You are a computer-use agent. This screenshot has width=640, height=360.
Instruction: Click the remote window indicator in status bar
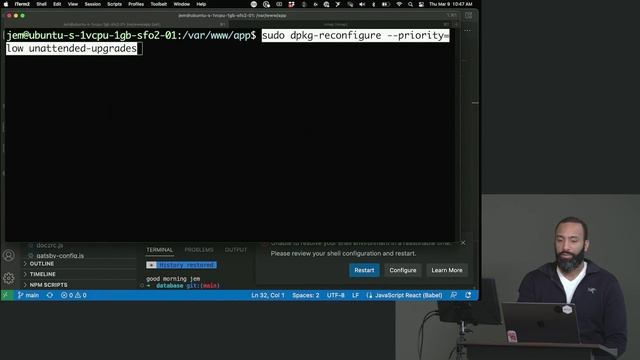(7, 295)
